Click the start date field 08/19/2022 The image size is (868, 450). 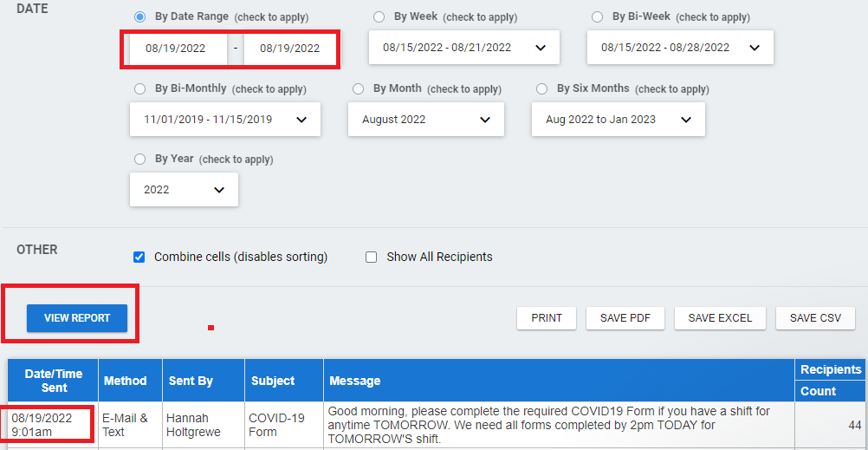point(178,49)
